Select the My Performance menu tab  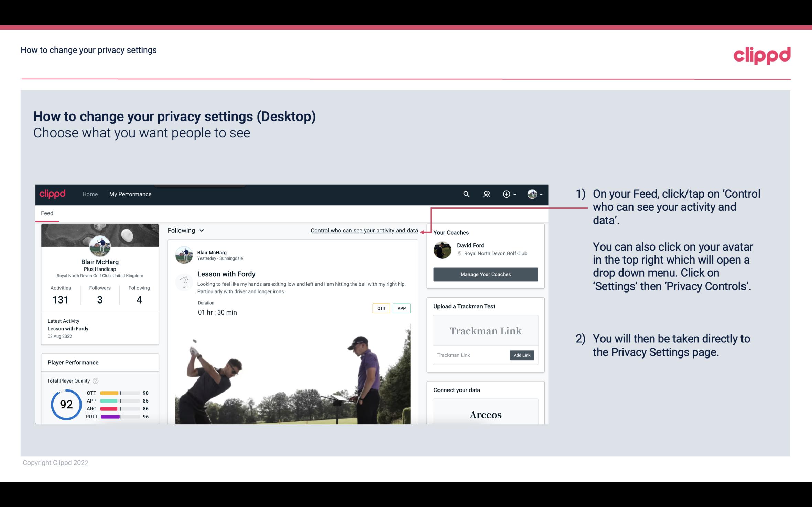click(130, 194)
